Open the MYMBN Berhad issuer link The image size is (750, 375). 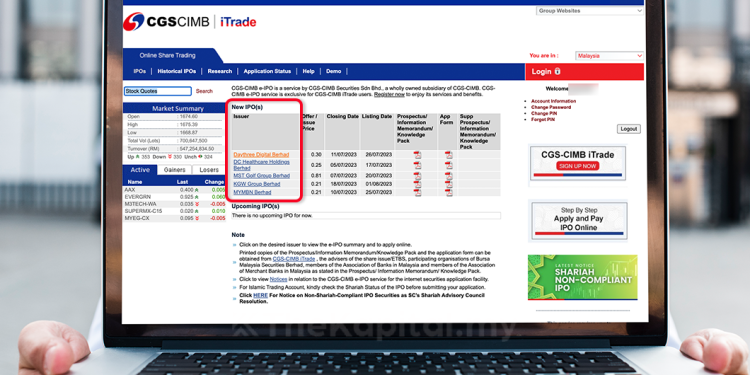pos(252,192)
